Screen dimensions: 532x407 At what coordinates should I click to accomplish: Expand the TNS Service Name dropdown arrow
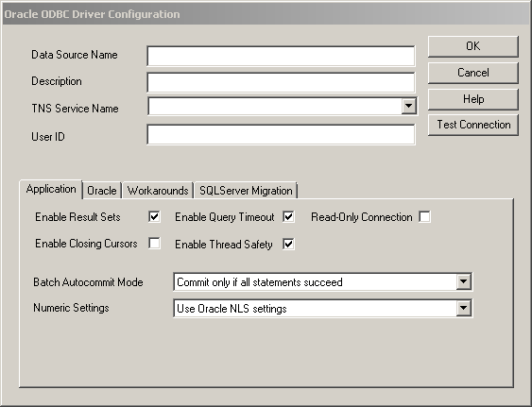409,106
